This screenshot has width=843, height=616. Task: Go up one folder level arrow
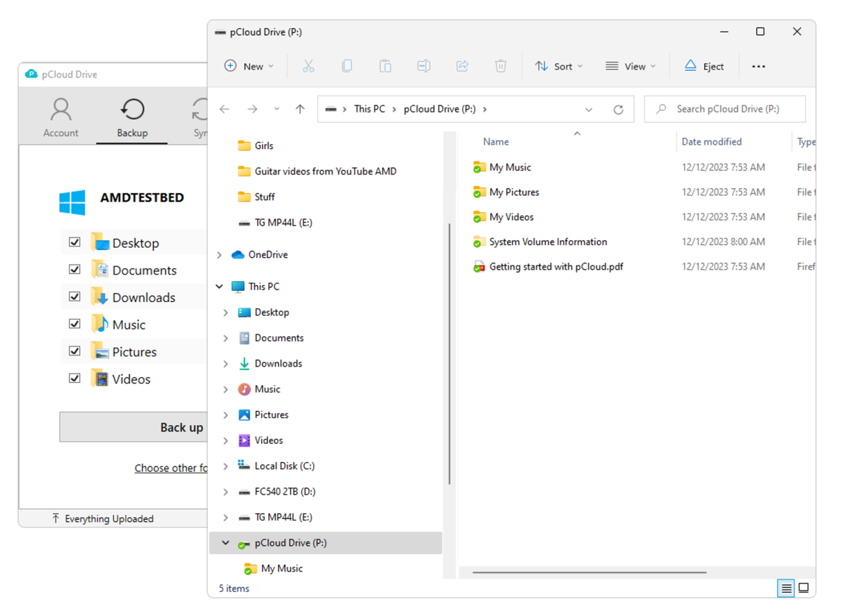click(x=300, y=109)
